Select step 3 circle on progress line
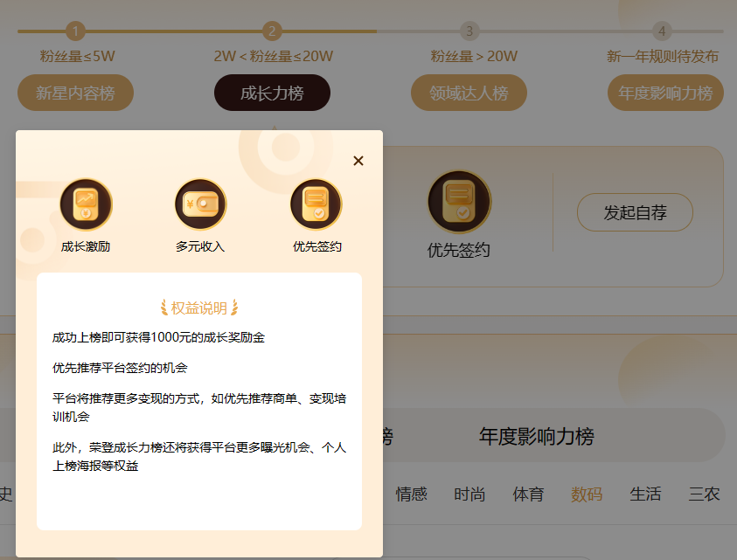This screenshot has height=560, width=737. pyautogui.click(x=469, y=31)
